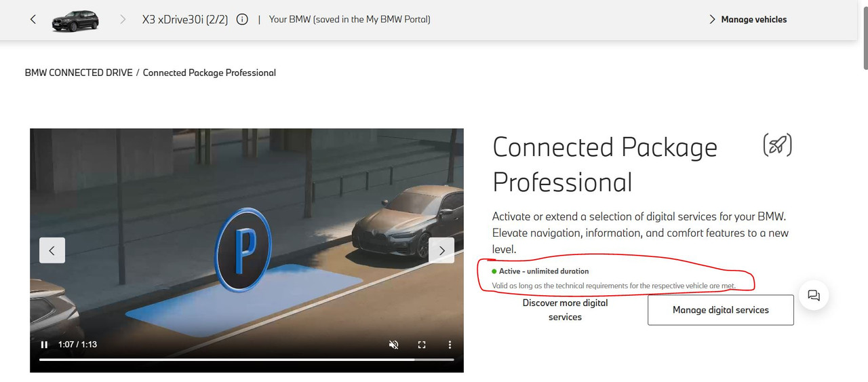This screenshot has height=382, width=868.
Task: Click the Active - unlimited duration status
Action: [540, 271]
